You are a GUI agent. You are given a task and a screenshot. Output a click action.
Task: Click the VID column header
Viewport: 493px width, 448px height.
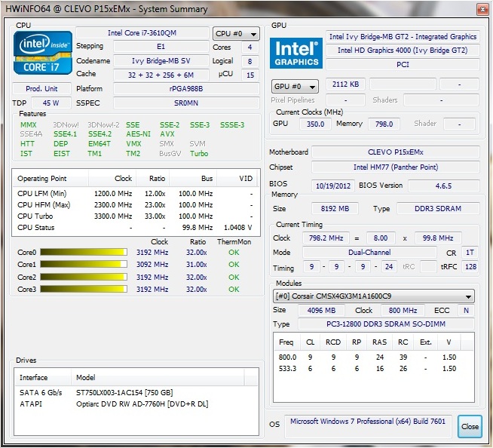click(x=237, y=179)
